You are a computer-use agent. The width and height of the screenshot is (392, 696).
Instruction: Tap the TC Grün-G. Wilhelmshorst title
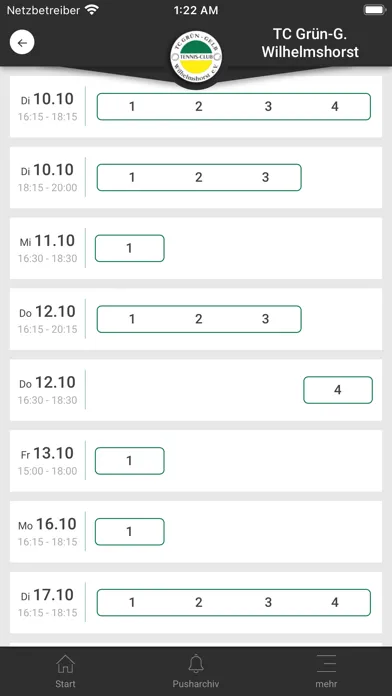pos(310,43)
